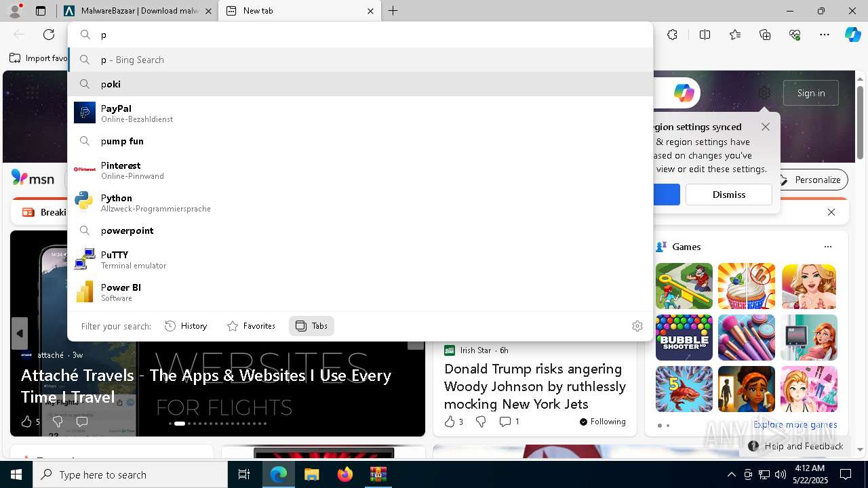
Task: Open comments on Attaché Travels article
Action: pyautogui.click(x=82, y=422)
